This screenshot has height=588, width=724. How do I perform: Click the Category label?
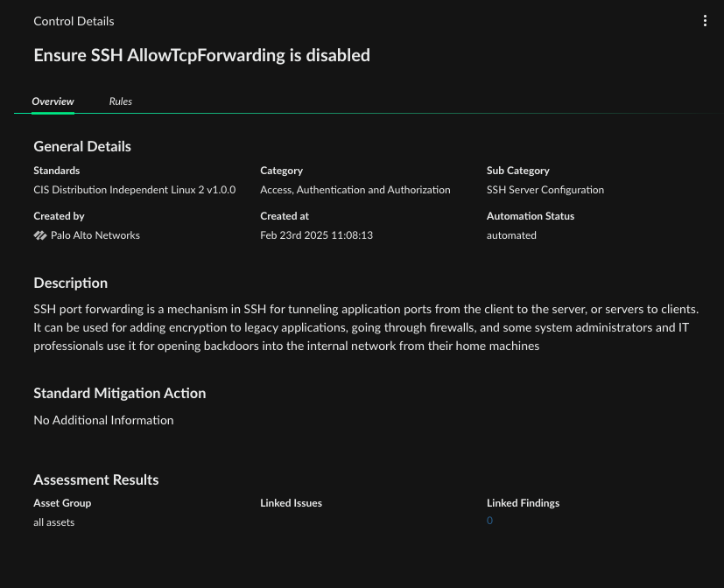click(x=281, y=171)
